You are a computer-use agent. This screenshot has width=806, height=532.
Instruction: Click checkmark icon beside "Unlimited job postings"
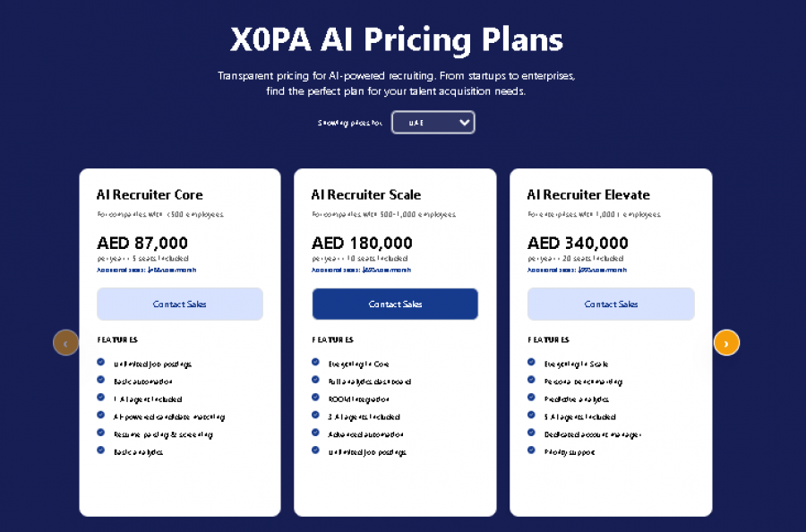[x=99, y=363]
